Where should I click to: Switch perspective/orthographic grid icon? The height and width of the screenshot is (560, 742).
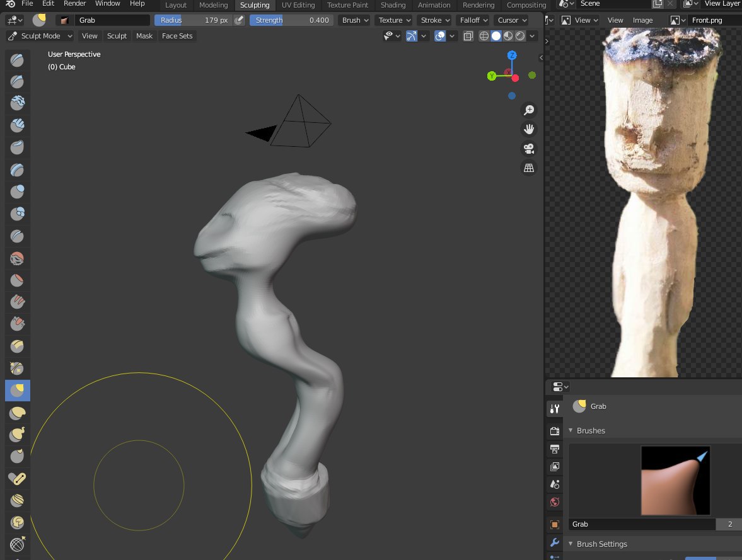pyautogui.click(x=528, y=168)
